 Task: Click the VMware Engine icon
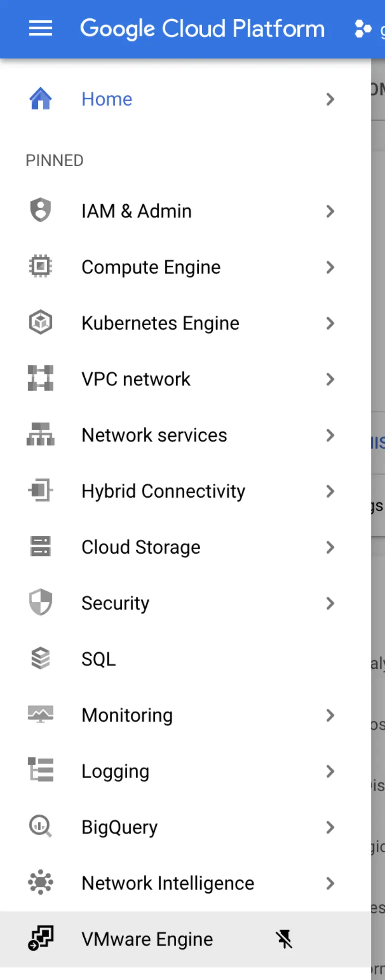click(40, 938)
